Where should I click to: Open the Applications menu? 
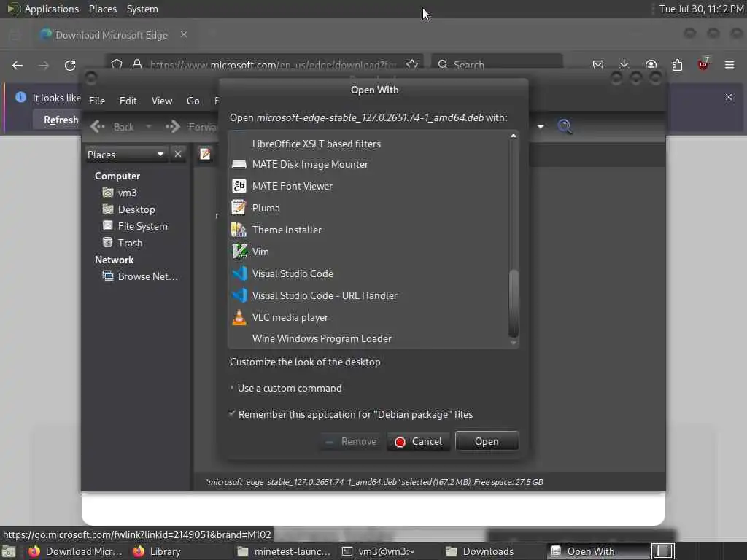pos(52,9)
